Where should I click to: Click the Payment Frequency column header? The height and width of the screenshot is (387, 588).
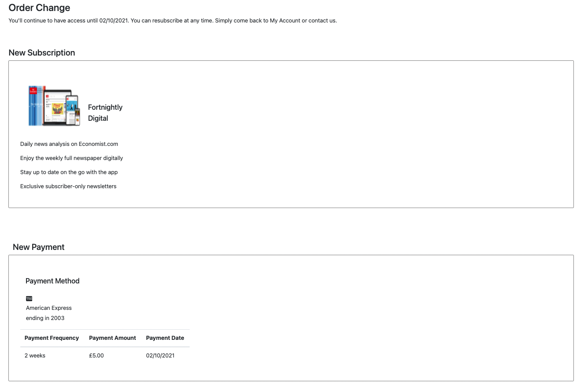point(52,338)
